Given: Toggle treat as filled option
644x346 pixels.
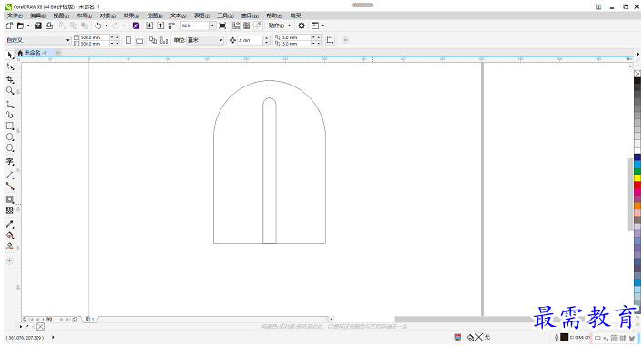Looking at the screenshot, I should pyautogui.click(x=330, y=40).
